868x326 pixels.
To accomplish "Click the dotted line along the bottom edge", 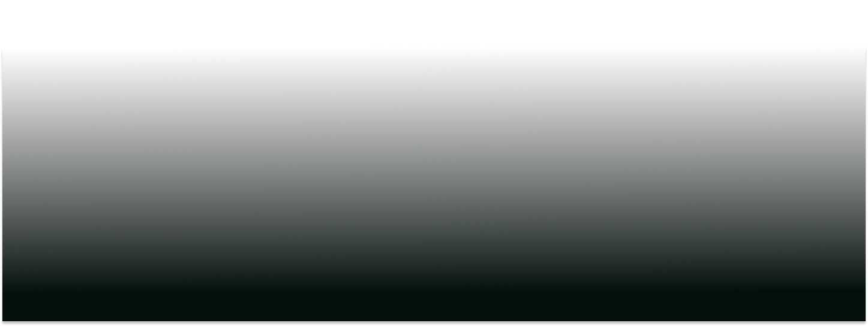I will [434, 325].
